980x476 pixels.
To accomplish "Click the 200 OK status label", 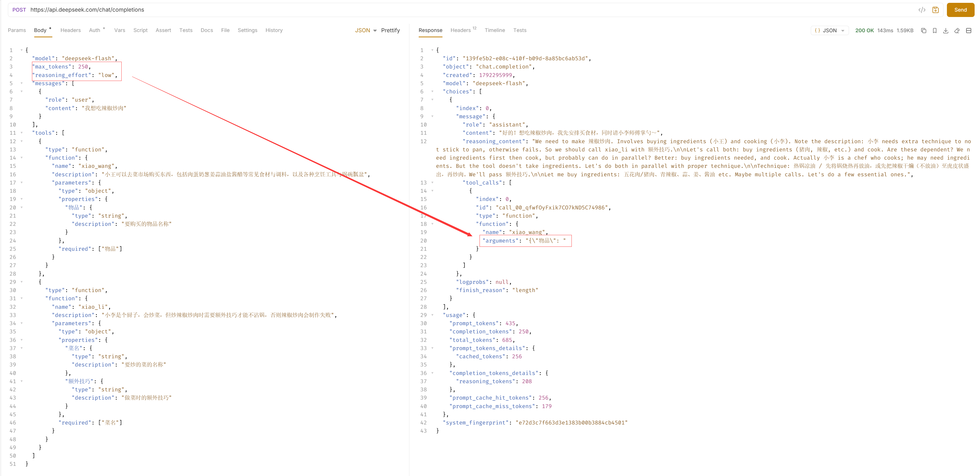I will coord(864,31).
